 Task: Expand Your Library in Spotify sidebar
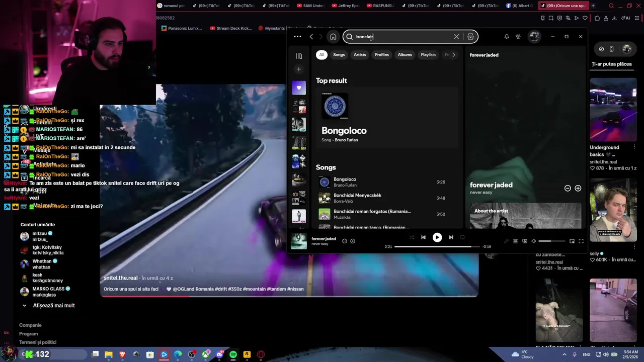(299, 56)
